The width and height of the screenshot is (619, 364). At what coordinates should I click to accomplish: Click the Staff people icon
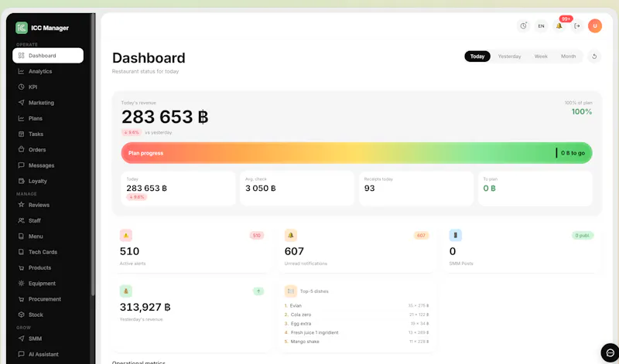pos(22,220)
